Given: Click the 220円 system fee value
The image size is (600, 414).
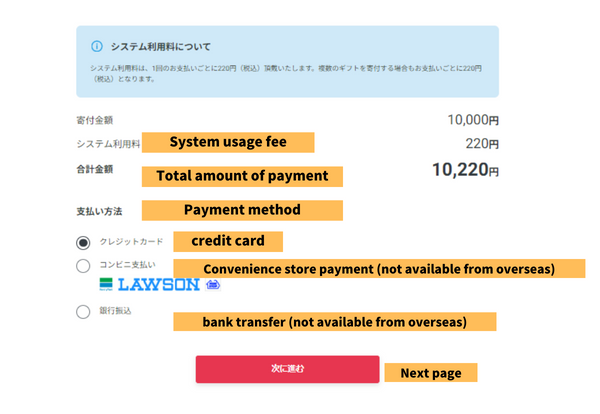Looking at the screenshot, I should (482, 144).
